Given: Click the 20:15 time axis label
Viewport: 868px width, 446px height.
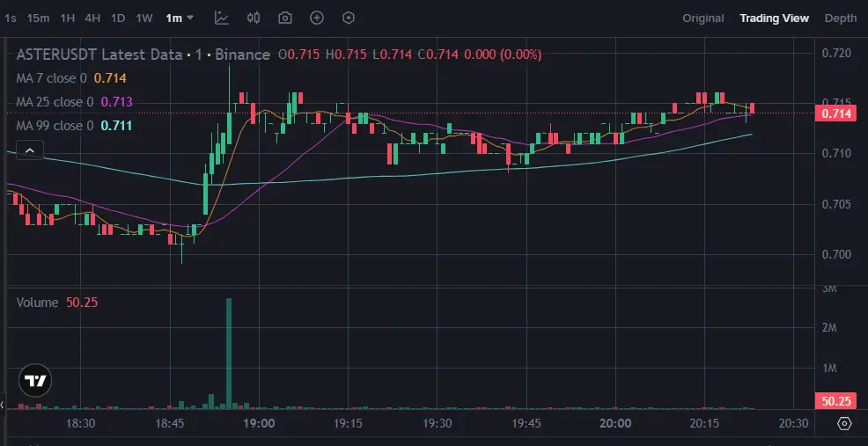Looking at the screenshot, I should click(x=704, y=423).
